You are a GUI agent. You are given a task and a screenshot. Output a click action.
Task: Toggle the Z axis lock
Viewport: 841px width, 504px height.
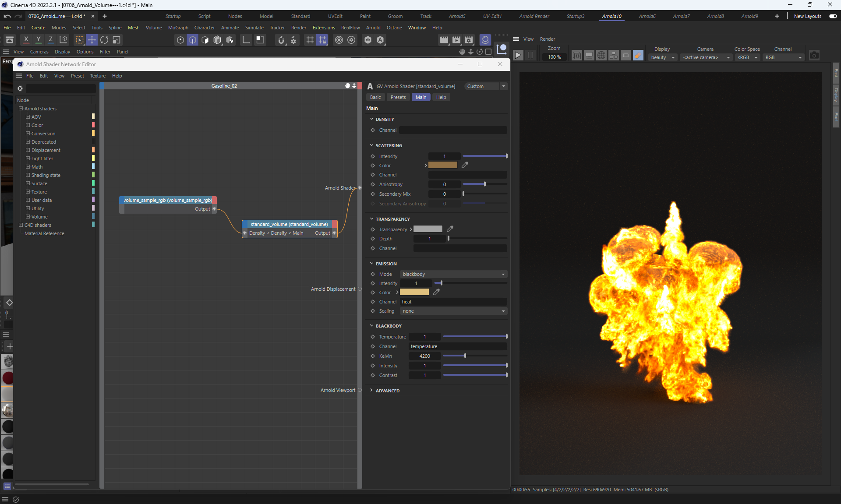click(x=51, y=40)
